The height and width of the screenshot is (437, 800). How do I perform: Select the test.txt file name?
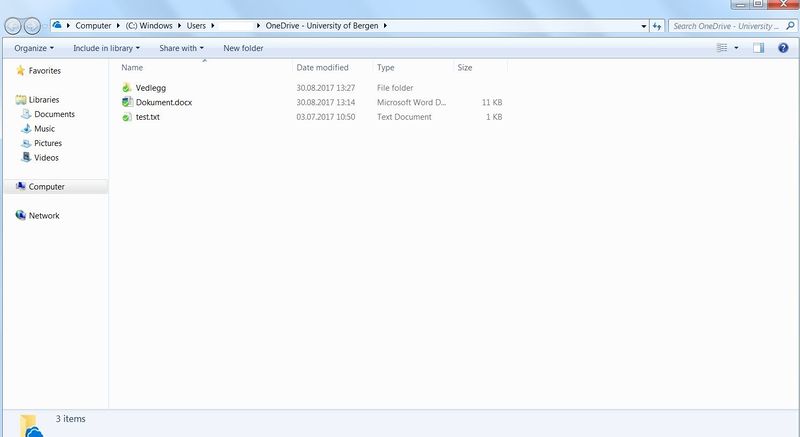click(147, 117)
